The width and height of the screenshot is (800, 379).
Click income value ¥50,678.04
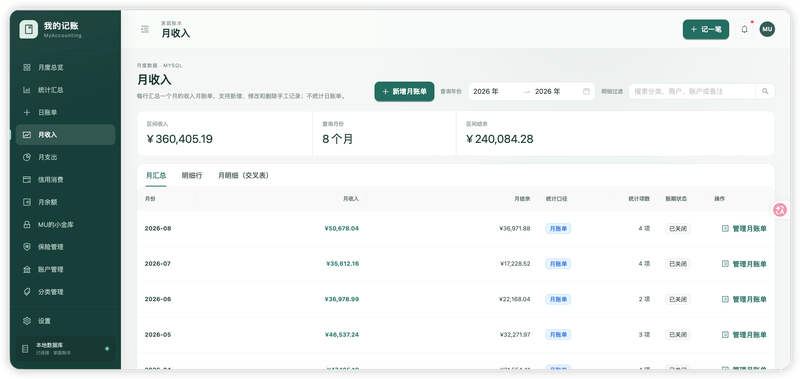[341, 229]
